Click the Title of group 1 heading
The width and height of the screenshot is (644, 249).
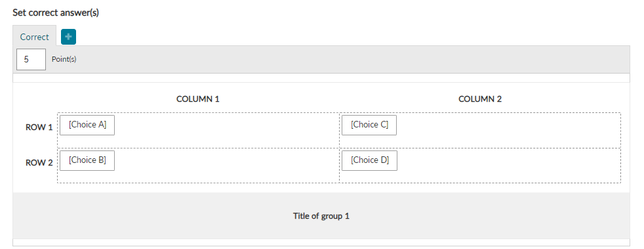321,215
